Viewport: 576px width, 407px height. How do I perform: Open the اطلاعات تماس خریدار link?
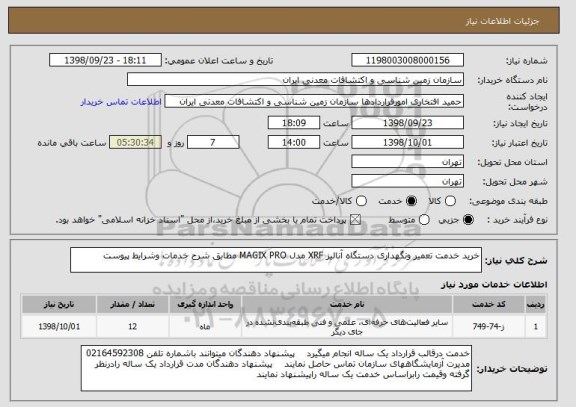click(121, 102)
